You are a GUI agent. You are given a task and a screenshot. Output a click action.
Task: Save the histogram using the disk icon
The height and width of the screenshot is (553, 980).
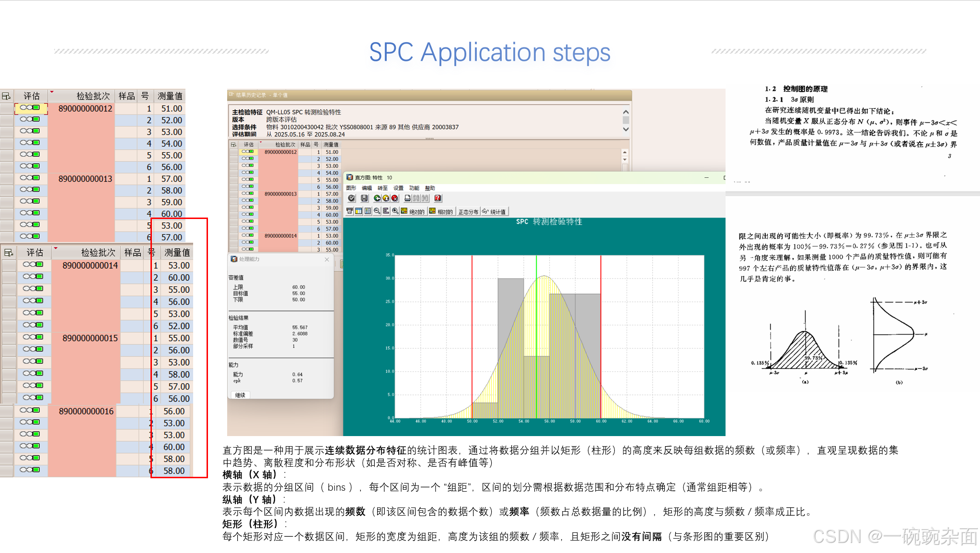coord(365,198)
